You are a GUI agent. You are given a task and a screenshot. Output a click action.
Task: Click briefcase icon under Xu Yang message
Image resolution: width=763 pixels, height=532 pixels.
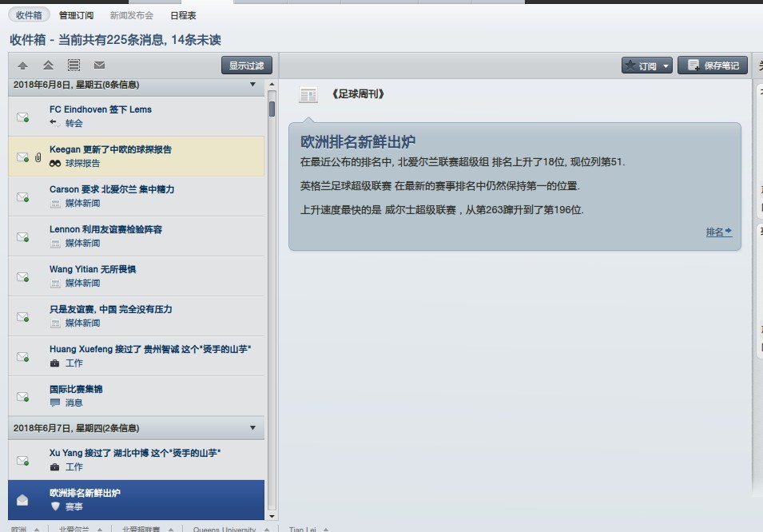click(55, 467)
